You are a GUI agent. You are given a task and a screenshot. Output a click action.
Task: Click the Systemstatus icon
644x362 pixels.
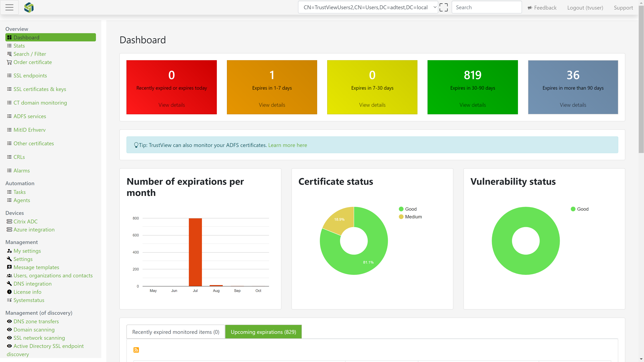pyautogui.click(x=10, y=300)
